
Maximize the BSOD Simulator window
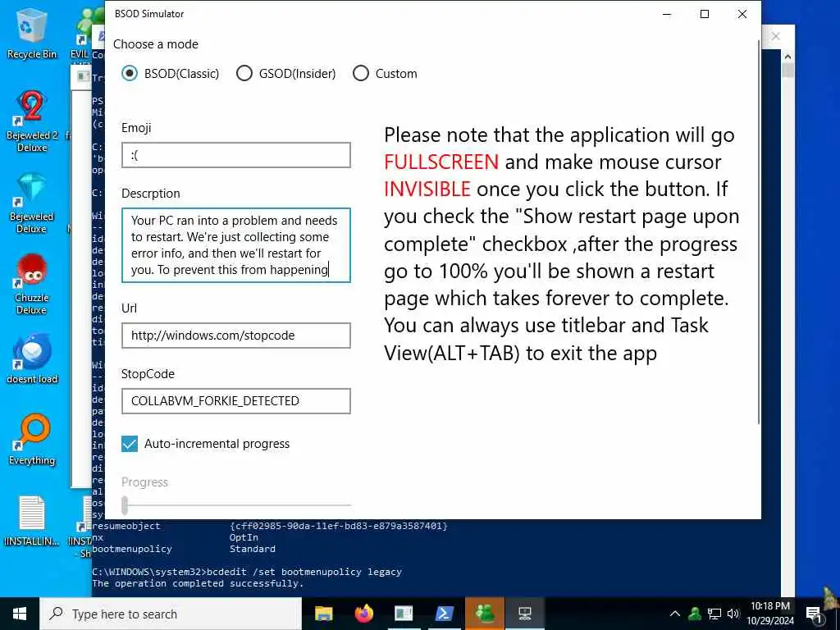tap(705, 14)
